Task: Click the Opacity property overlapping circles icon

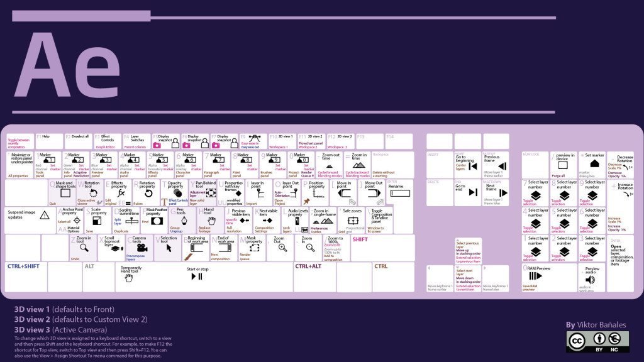Action: 177,193
